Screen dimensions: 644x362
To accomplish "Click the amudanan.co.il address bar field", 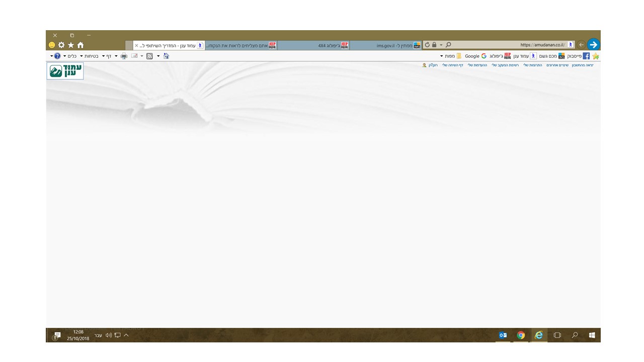I will pos(508,45).
